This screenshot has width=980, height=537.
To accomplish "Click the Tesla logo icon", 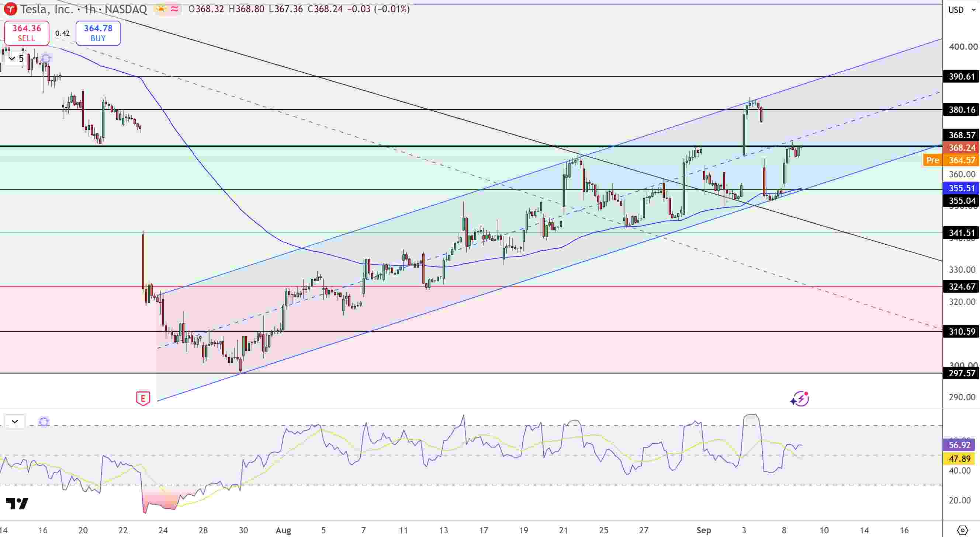I will point(10,9).
